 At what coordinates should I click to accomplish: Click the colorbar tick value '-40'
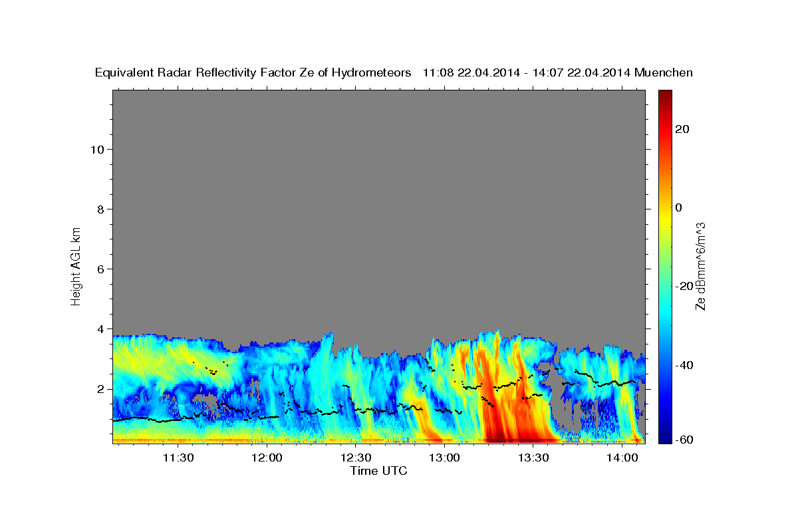coord(685,364)
